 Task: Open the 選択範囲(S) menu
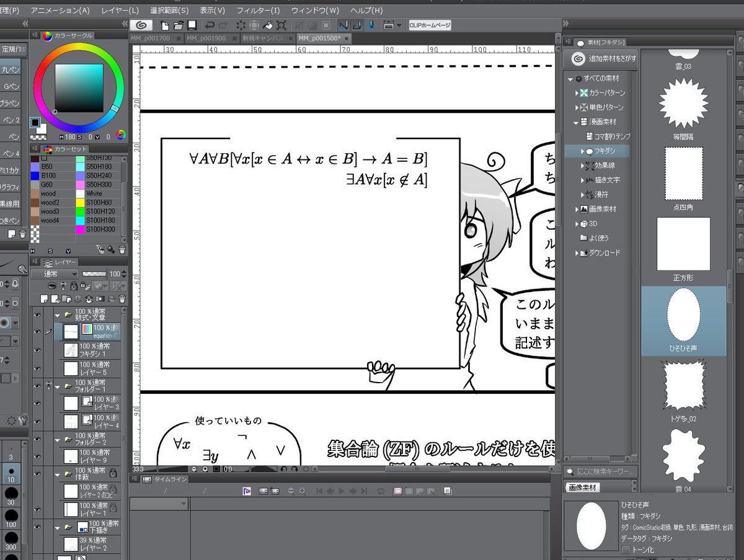point(169,11)
